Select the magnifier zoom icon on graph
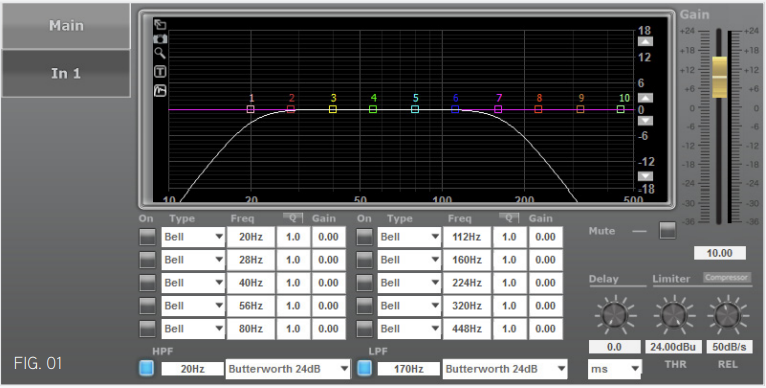The image size is (766, 388). tap(160, 53)
